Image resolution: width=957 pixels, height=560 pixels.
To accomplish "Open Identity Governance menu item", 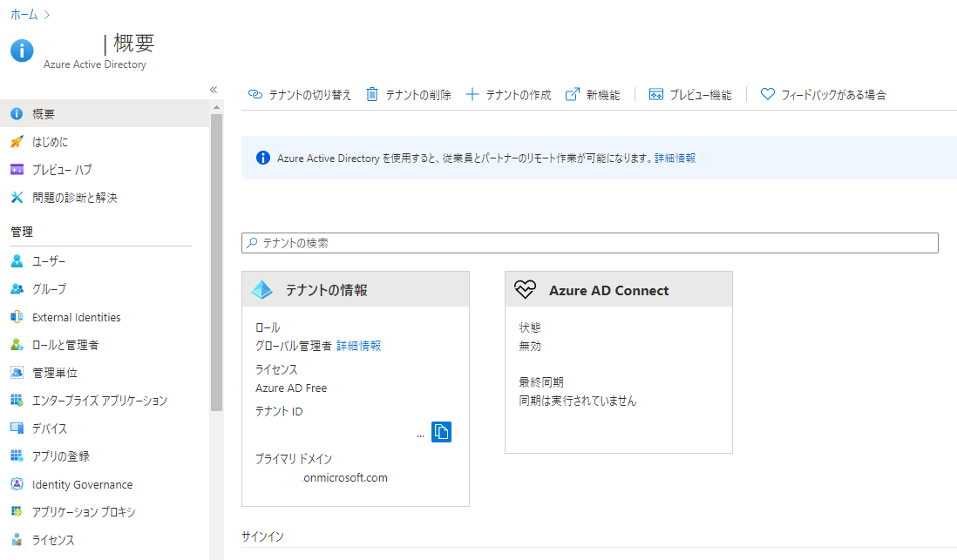I will 105,484.
